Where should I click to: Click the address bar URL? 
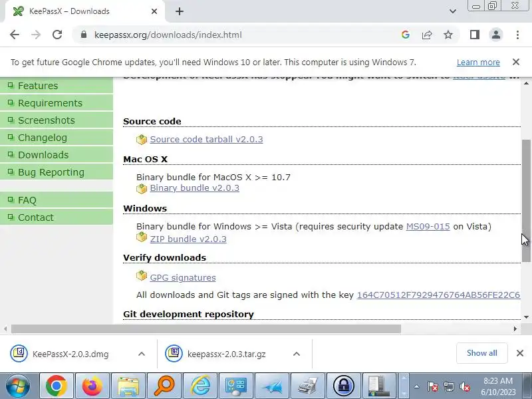pos(168,35)
